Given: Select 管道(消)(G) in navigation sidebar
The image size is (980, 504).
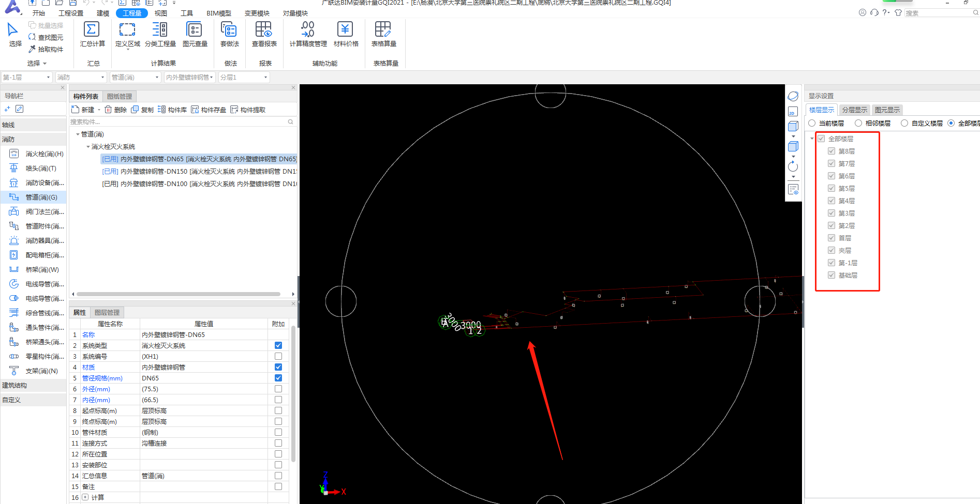Looking at the screenshot, I should 41,197.
